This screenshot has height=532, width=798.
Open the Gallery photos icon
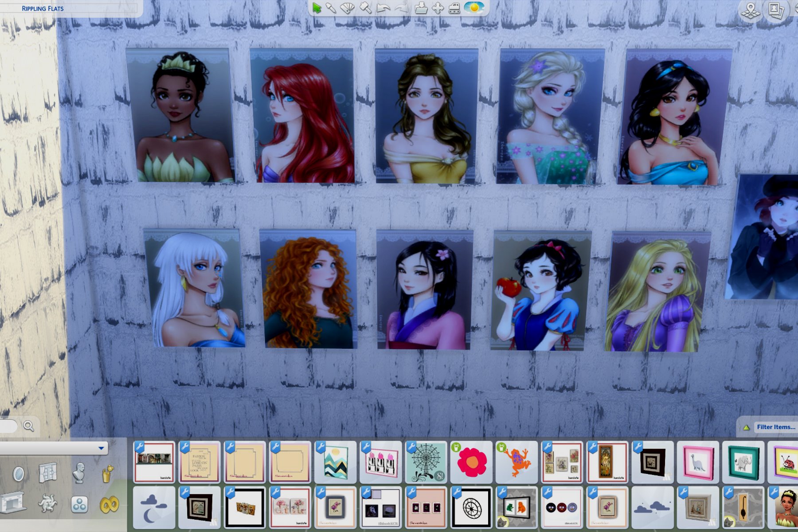coord(776,11)
